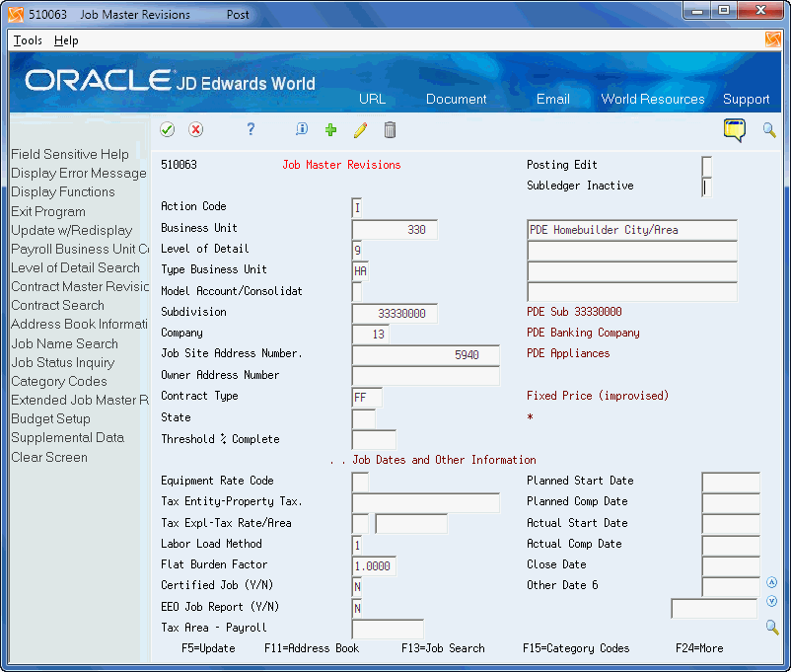The width and height of the screenshot is (791, 672).
Task: Open the yellow note comment icon
Action: (x=734, y=130)
